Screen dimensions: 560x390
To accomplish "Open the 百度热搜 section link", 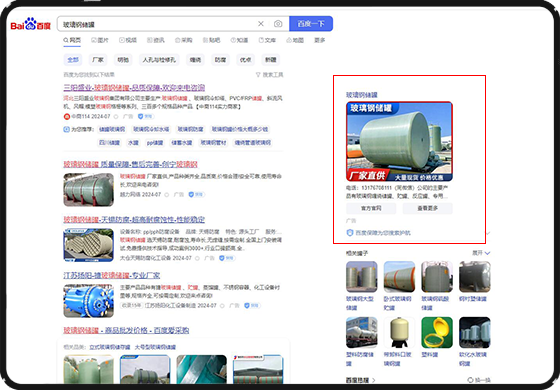I will [361, 380].
